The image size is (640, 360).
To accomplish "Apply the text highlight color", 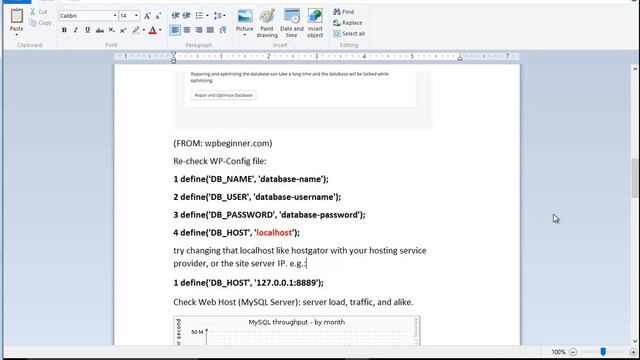I will 136,30.
